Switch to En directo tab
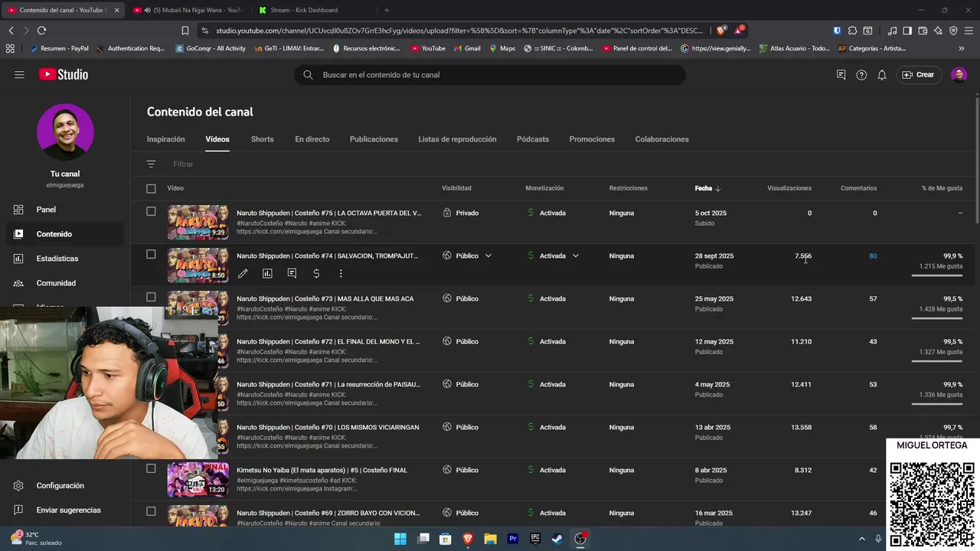980x551 pixels. [x=312, y=139]
